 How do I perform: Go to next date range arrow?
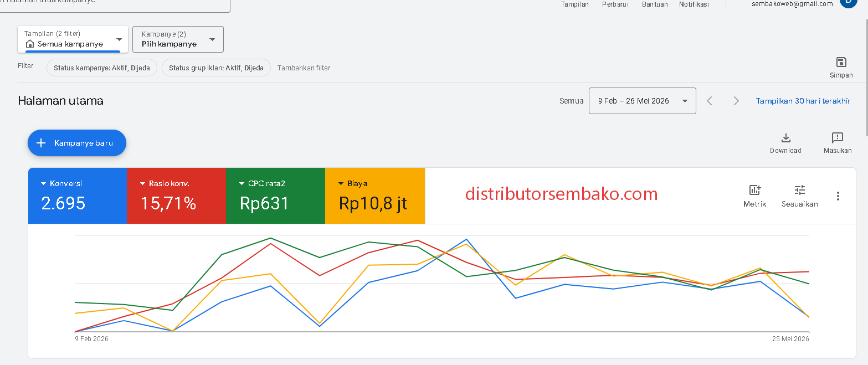tap(736, 101)
